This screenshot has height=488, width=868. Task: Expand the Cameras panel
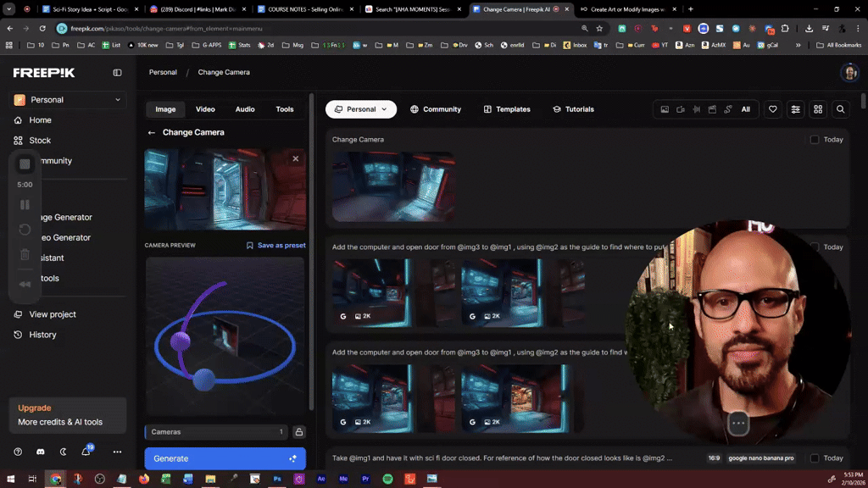click(216, 432)
